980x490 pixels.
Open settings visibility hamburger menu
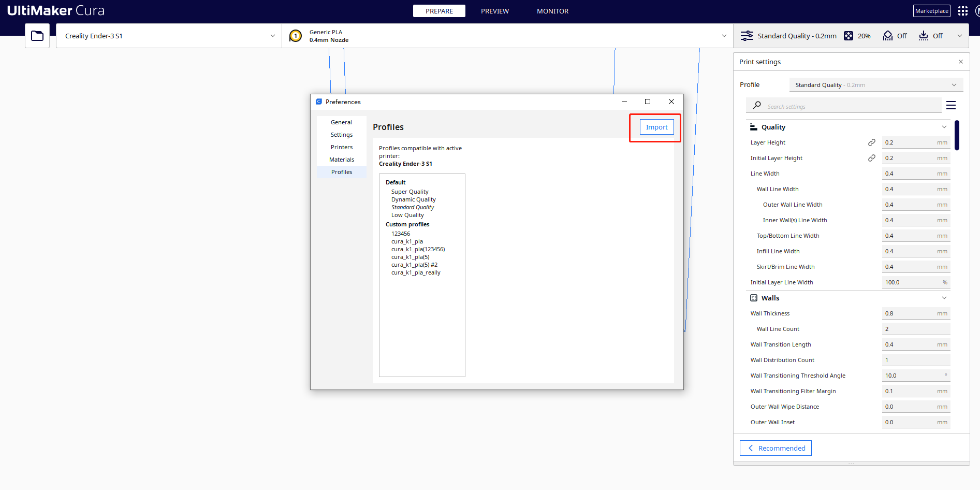tap(951, 106)
